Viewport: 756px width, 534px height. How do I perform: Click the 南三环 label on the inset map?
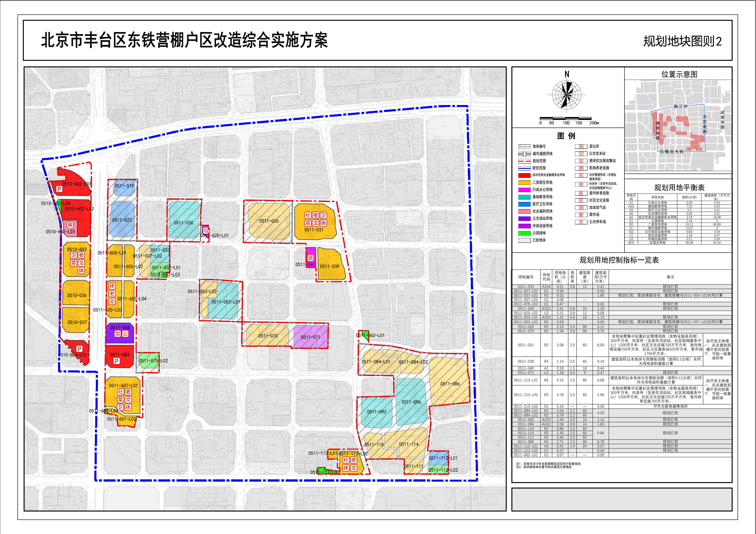tap(681, 107)
